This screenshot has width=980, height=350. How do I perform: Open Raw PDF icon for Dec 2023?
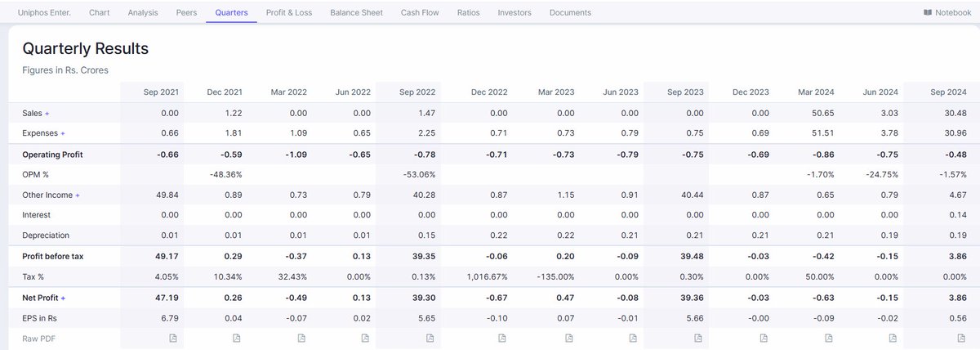pos(764,338)
